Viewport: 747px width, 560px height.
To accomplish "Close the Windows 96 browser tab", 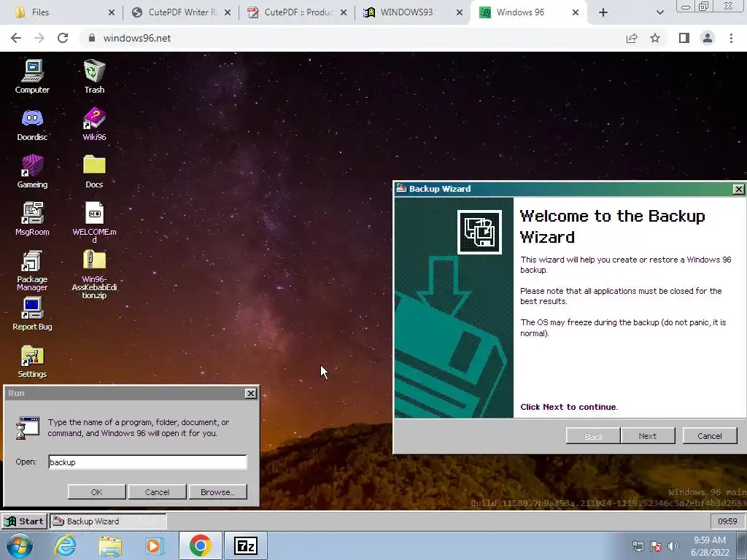I will (x=576, y=12).
